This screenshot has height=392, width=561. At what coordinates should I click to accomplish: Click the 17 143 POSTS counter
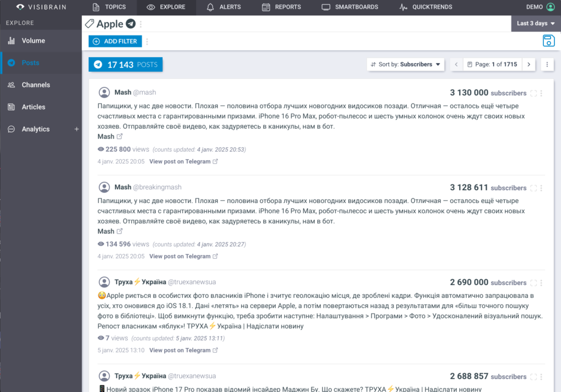tap(125, 65)
